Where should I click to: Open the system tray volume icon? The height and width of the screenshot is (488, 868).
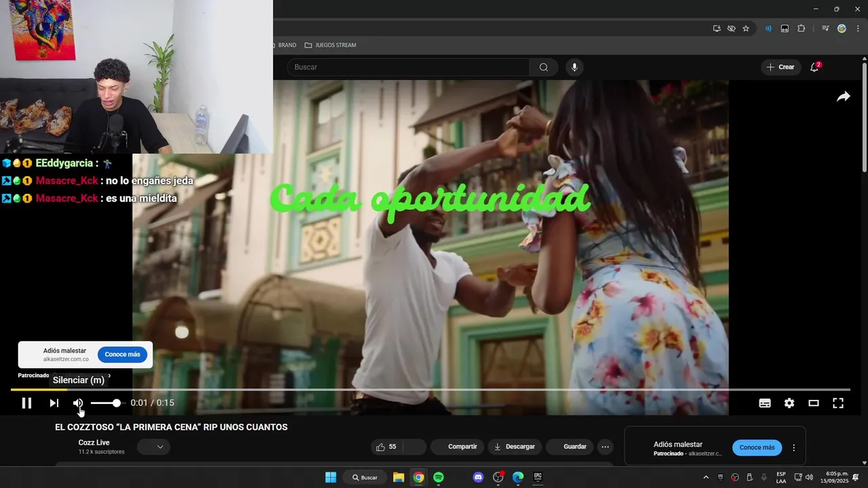809,477
